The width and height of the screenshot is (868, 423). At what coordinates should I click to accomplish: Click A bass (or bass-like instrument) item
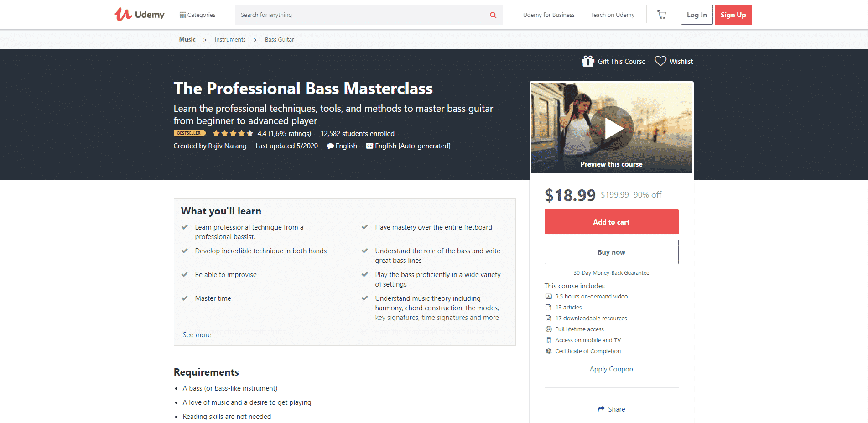[x=230, y=388]
